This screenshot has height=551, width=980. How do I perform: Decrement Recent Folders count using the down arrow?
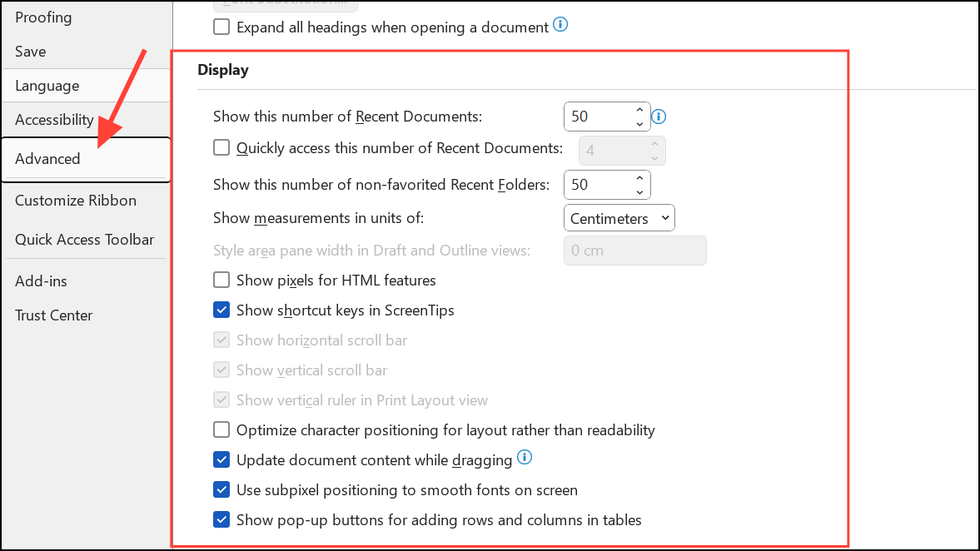click(639, 191)
